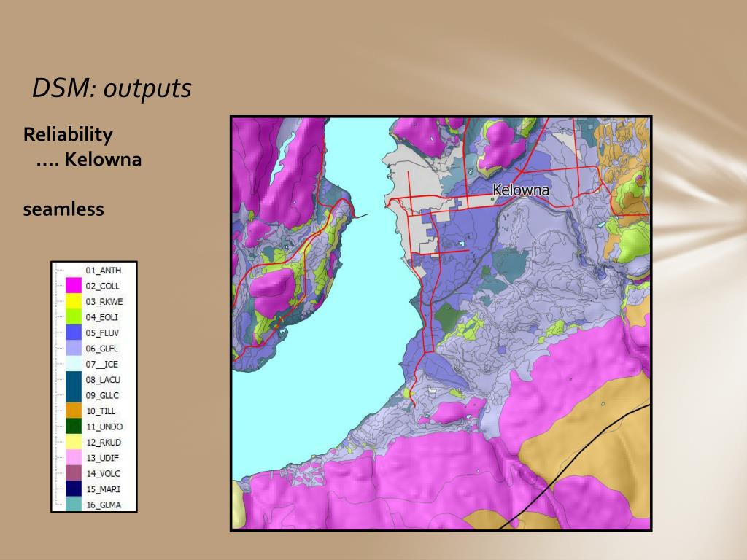The height and width of the screenshot is (560, 747).
Task: Click the 02_COLL magenta legend swatch
Action: (x=74, y=286)
